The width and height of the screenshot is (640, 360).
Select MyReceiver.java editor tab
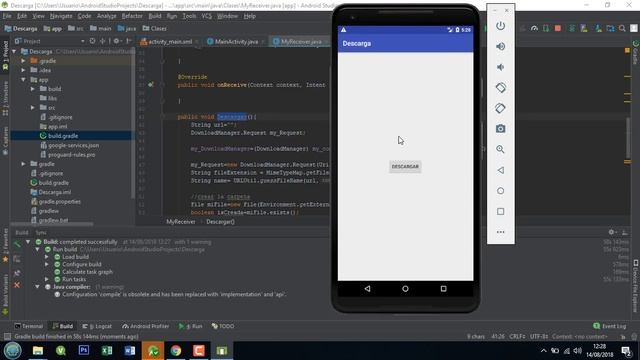(x=301, y=42)
